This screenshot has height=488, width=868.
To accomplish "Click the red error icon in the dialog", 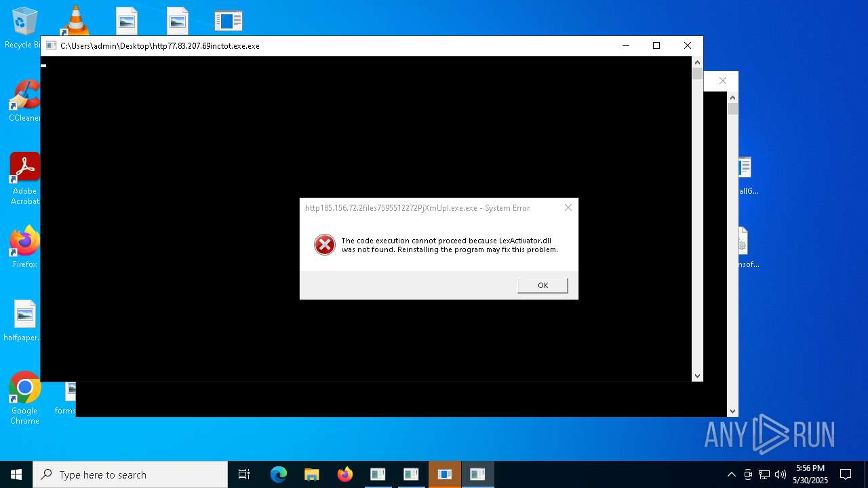I will [325, 245].
